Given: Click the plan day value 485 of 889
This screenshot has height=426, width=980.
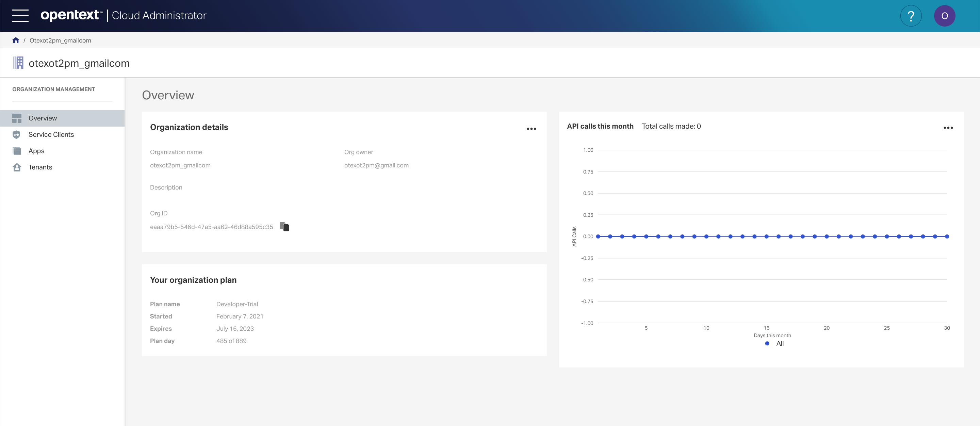Looking at the screenshot, I should (231, 341).
